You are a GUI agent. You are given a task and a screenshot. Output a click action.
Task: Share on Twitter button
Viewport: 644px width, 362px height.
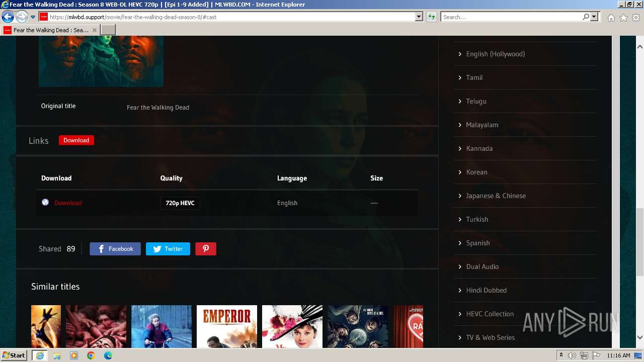coord(168,249)
